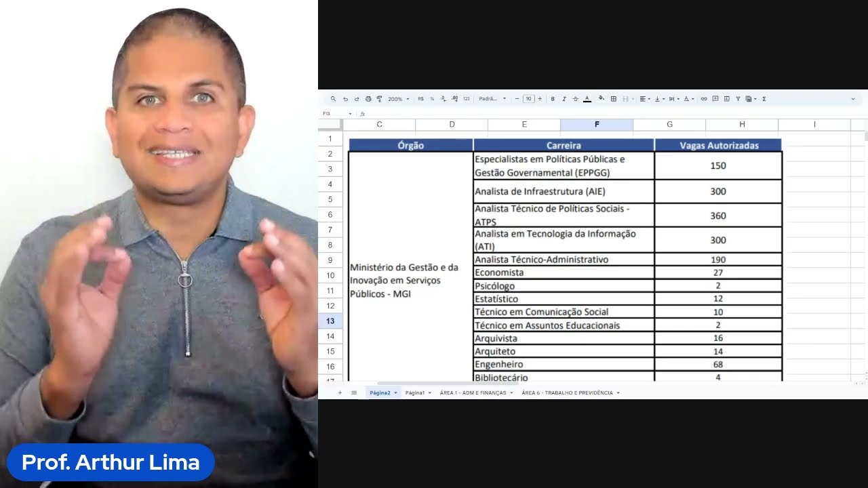Open more number formats 123
The width and height of the screenshot is (868, 488).
[x=466, y=99]
